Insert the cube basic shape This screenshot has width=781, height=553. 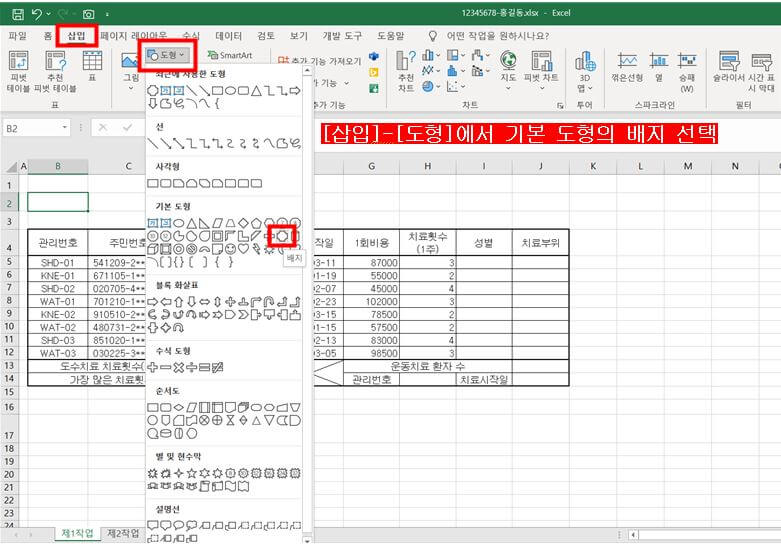[x=153, y=249]
